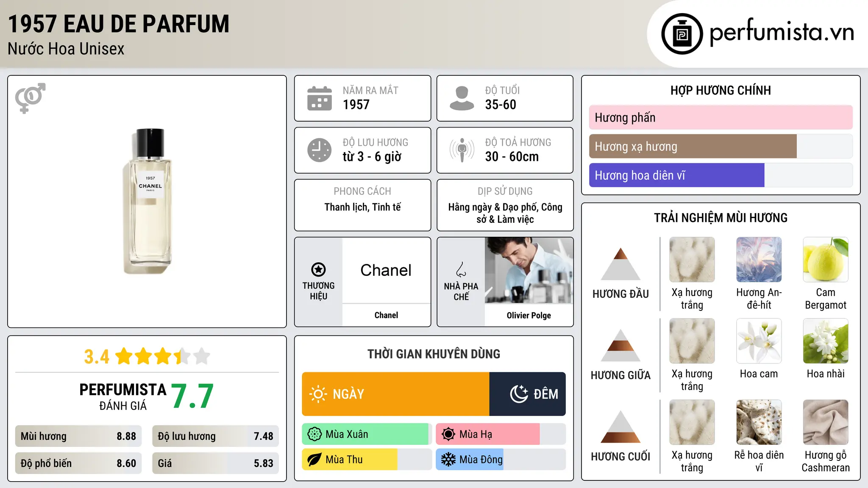
Task: Click the flower icon beside Mùa Xuân
Action: (x=314, y=434)
